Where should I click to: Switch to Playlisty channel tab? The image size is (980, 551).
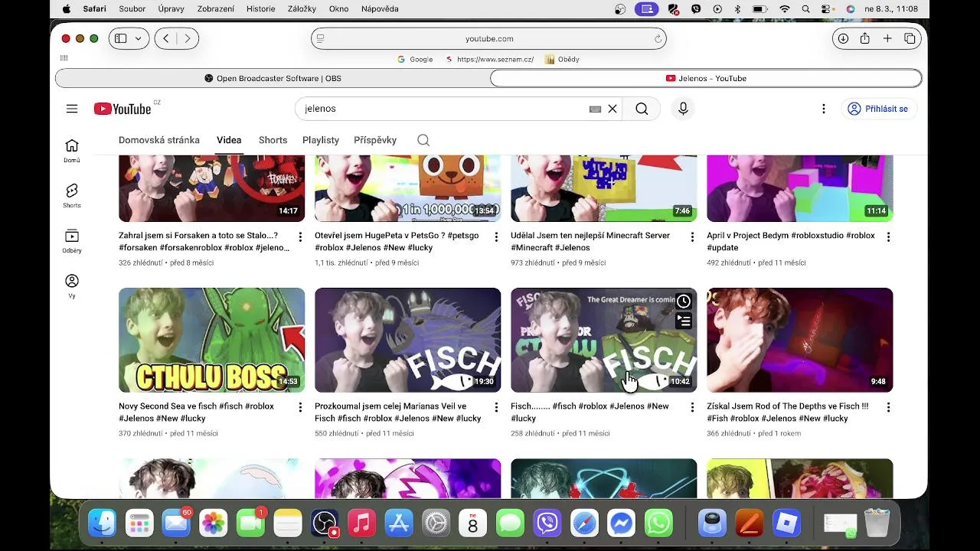coord(321,140)
